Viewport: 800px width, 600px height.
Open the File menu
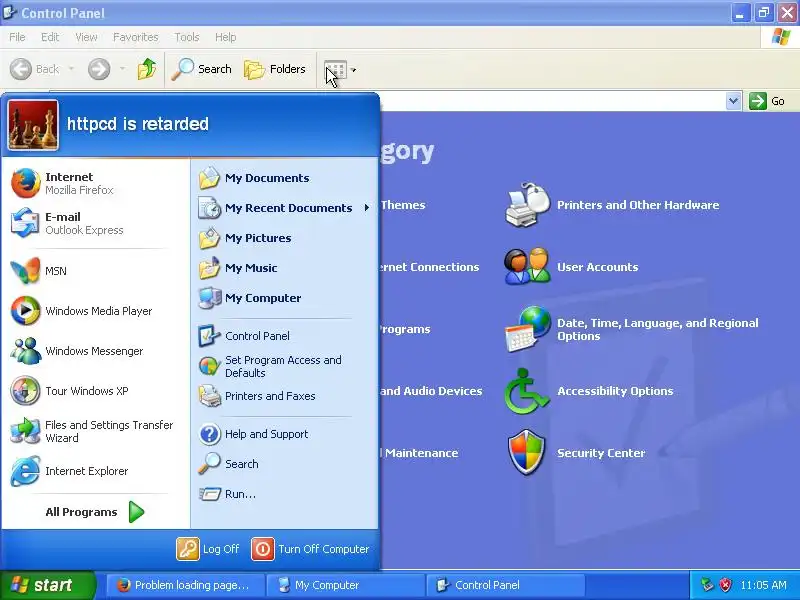point(17,37)
